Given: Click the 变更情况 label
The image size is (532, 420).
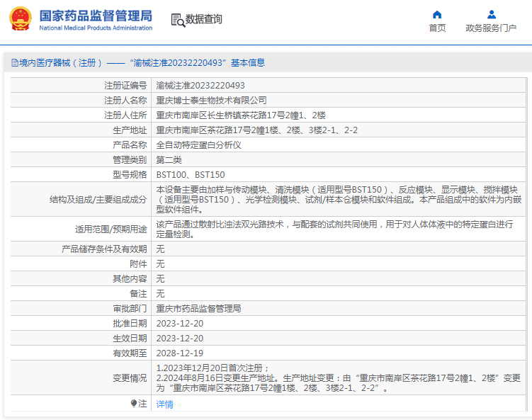Looking at the screenshot, I should pyautogui.click(x=130, y=378).
